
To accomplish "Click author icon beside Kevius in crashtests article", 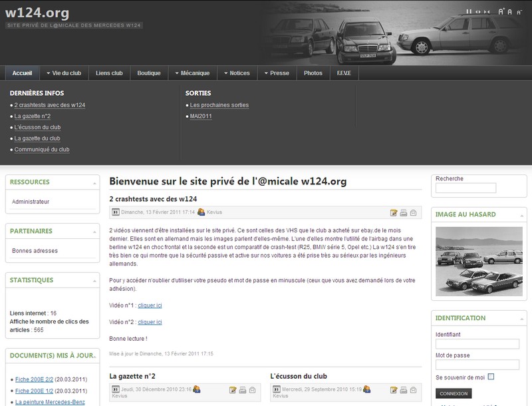I will pos(201,212).
